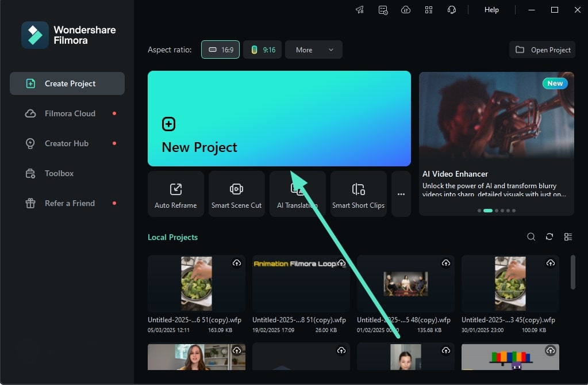
Task: Click the Local Projects heading
Action: tap(172, 237)
